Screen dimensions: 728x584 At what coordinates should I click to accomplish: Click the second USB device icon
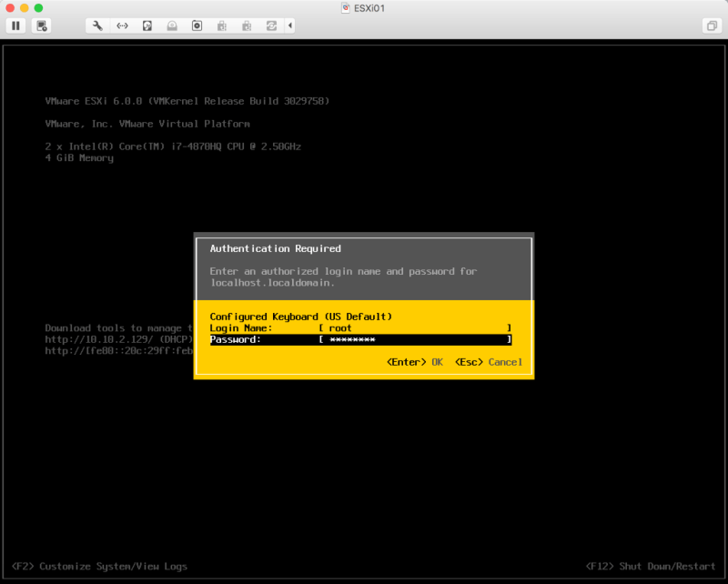[x=246, y=25]
